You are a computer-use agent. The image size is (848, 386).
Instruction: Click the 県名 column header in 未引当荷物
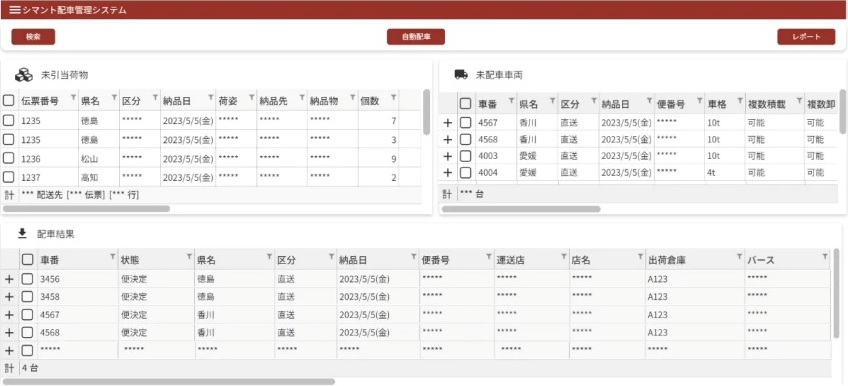[89, 100]
